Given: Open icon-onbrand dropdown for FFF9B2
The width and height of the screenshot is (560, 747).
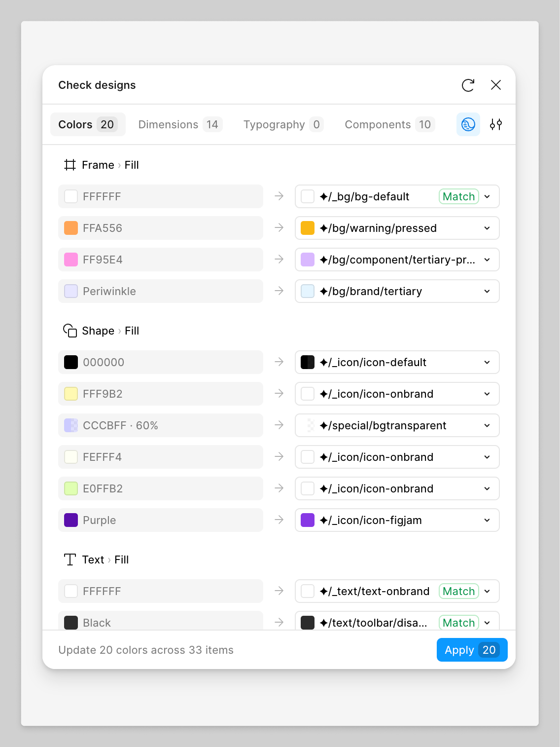Looking at the screenshot, I should coord(397,394).
